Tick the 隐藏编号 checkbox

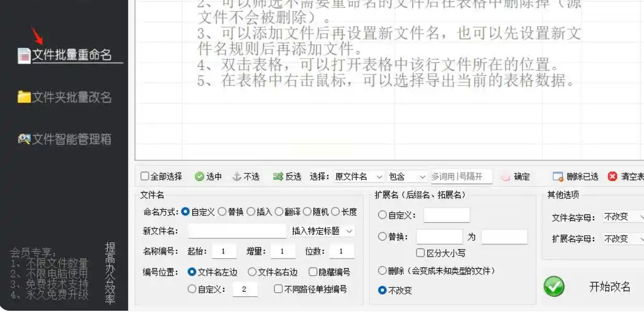(x=313, y=272)
